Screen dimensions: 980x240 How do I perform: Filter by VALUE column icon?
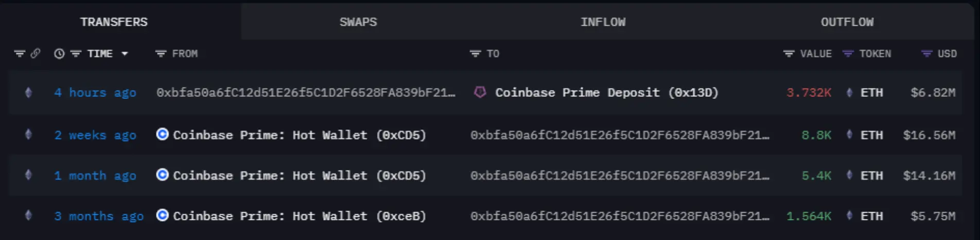(789, 54)
